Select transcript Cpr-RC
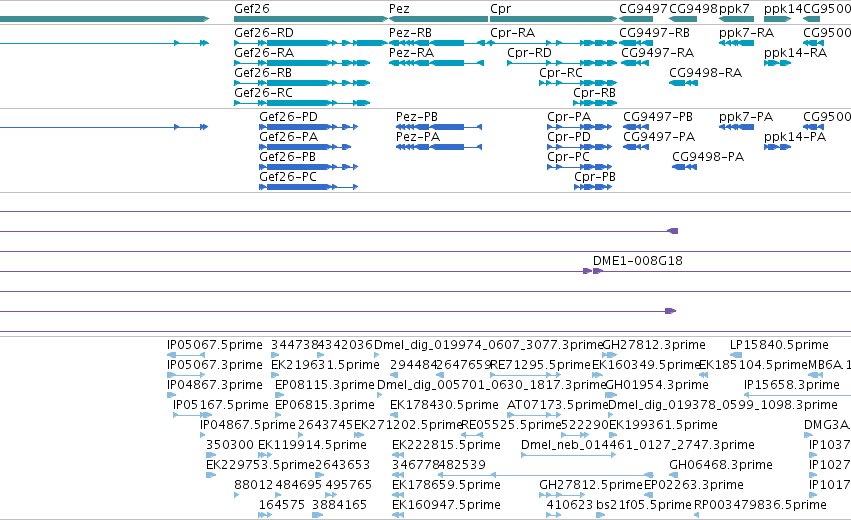Image resolution: width=851 pixels, height=520 pixels. 578,83
